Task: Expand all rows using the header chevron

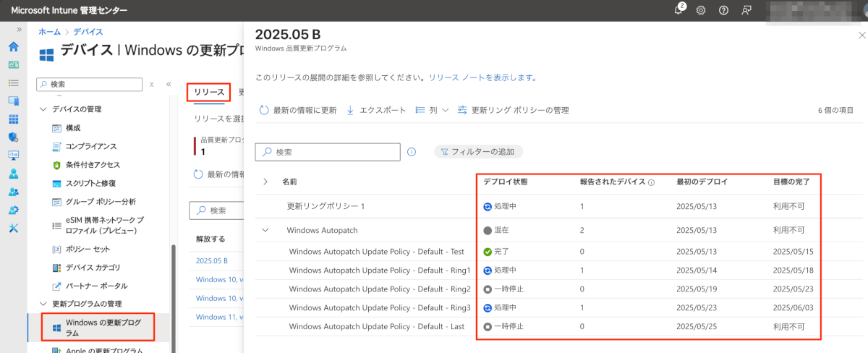Action: (265, 182)
